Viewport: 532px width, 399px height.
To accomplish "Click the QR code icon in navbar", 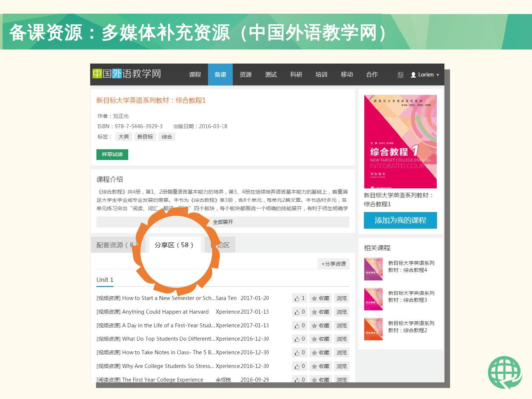I will pos(400,75).
